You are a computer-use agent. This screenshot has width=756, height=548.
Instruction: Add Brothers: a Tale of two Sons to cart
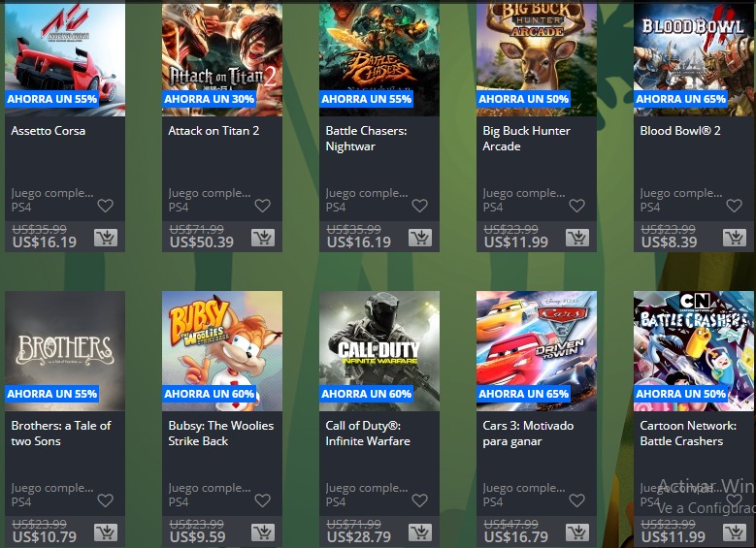(x=106, y=532)
